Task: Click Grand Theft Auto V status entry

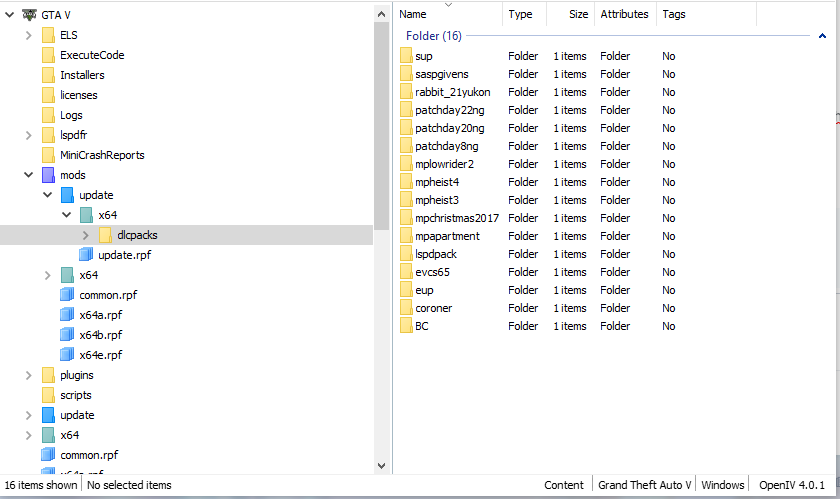Action: click(644, 485)
